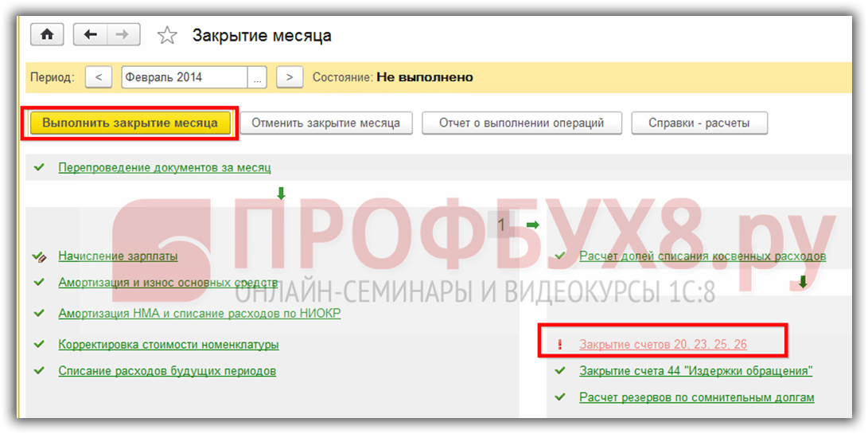The image size is (868, 434).
Task: Click the Февраль 2014 period field
Action: [x=184, y=77]
